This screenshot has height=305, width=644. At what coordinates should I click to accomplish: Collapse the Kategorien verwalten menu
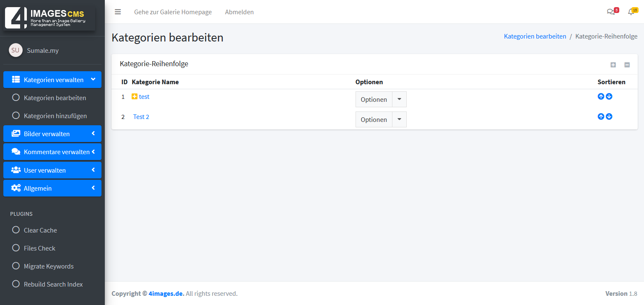[52, 80]
